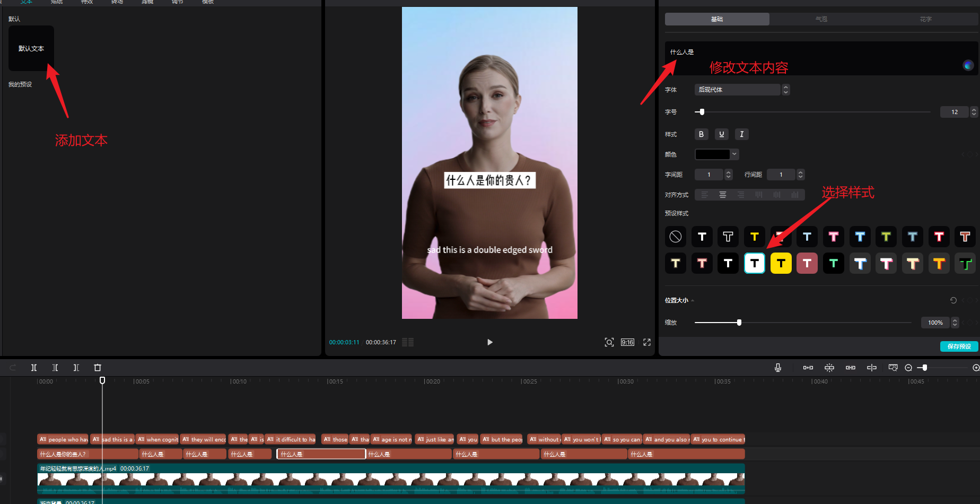Screen dimensions: 980x504
Task: Click the character spacing stepper arrows
Action: tap(729, 175)
